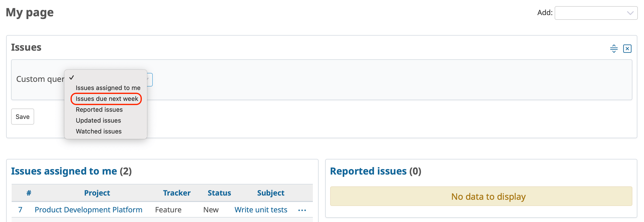Image resolution: width=644 pixels, height=222 pixels.
Task: Sort issues by the # column
Action: (x=28, y=193)
